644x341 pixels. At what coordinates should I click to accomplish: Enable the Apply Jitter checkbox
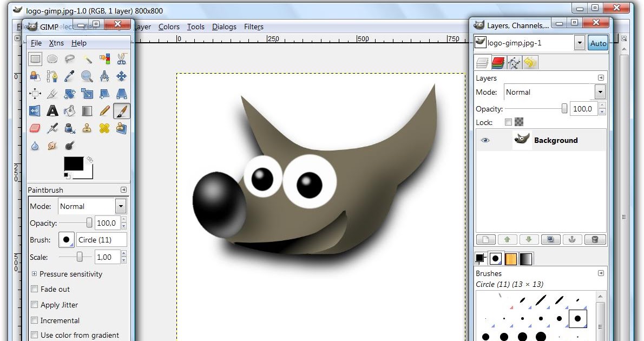(x=35, y=305)
